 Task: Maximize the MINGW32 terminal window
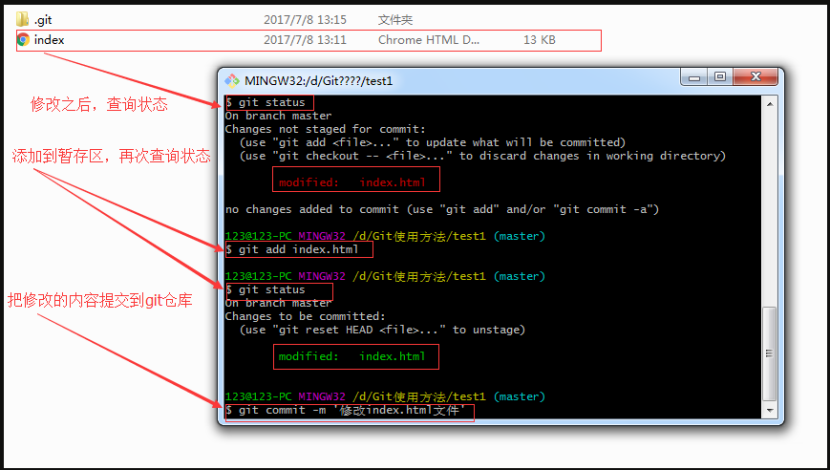pyautogui.click(x=720, y=77)
